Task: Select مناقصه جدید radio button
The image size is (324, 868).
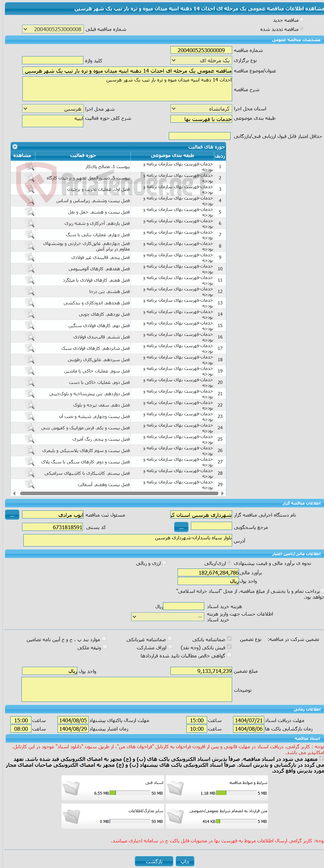Action: 302,19
